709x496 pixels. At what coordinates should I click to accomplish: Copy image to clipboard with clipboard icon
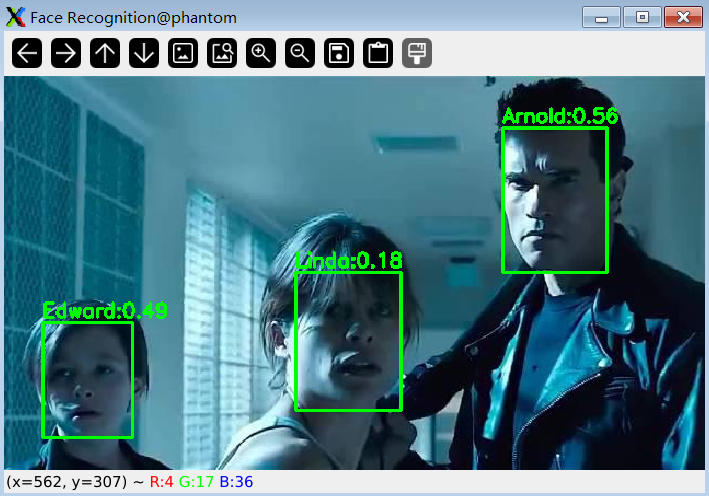coord(378,53)
